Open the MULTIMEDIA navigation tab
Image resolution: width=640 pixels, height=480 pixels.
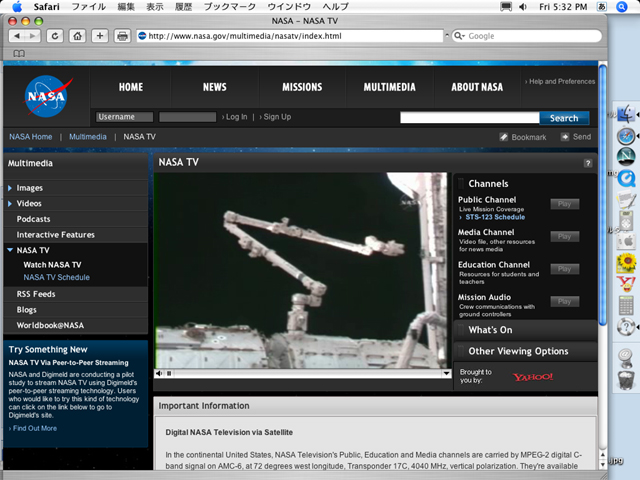click(x=389, y=87)
